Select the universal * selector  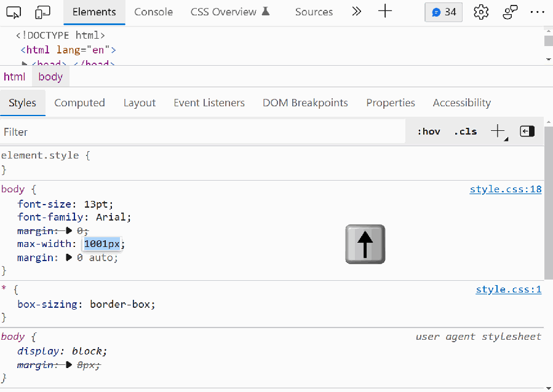[4, 289]
